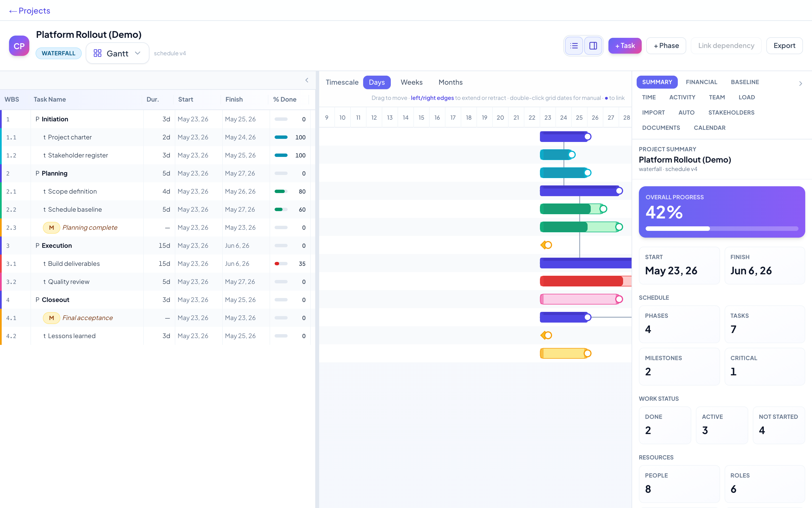Screen dimensions: 812x508
Task: Open the AUTO tab
Action: pos(686,113)
